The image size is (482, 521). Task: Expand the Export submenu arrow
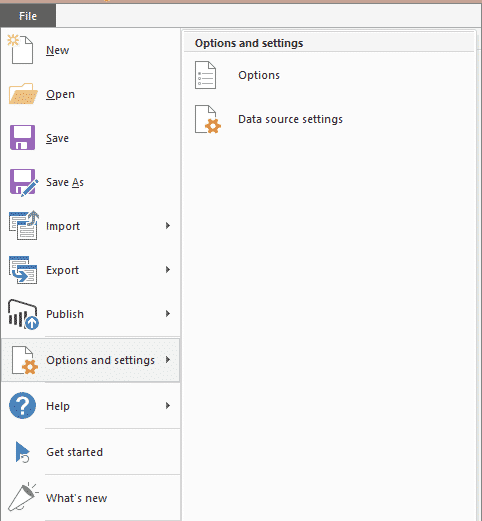168,270
